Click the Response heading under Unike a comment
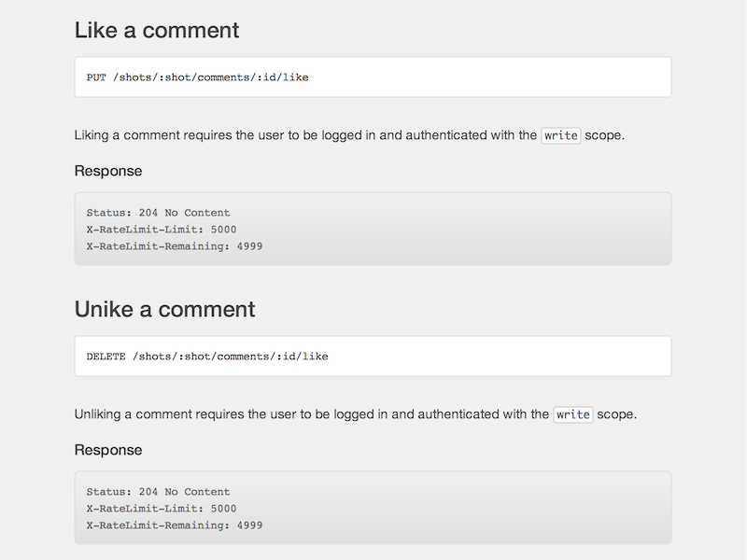747x560 pixels. click(108, 450)
